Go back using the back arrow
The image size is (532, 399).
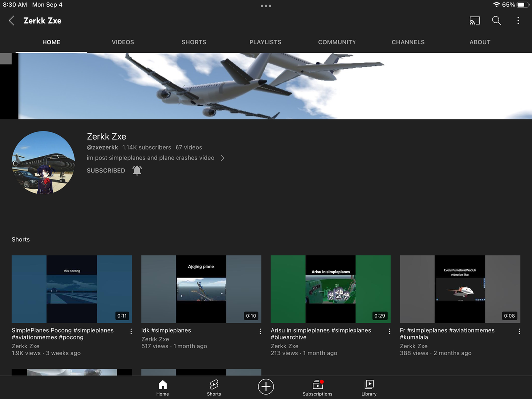click(11, 20)
